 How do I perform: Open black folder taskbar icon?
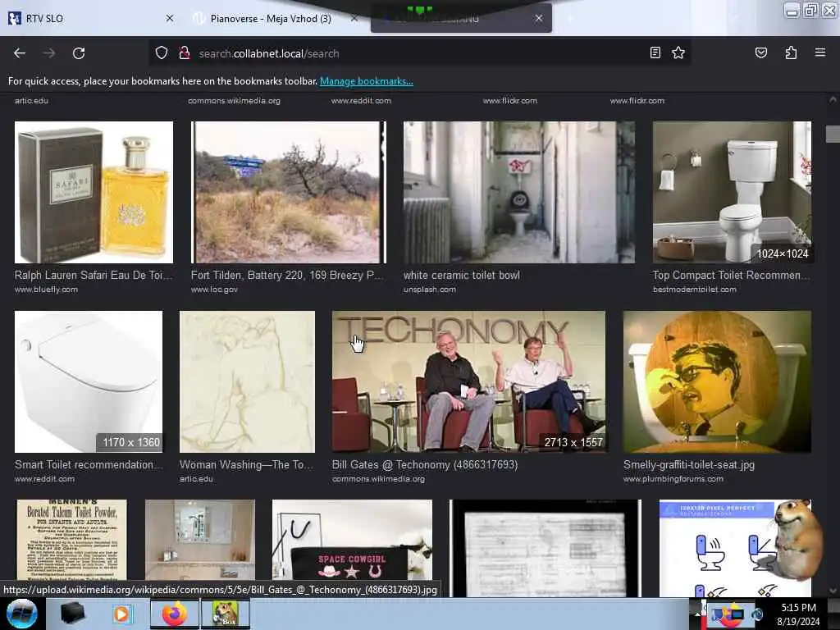[72, 614]
